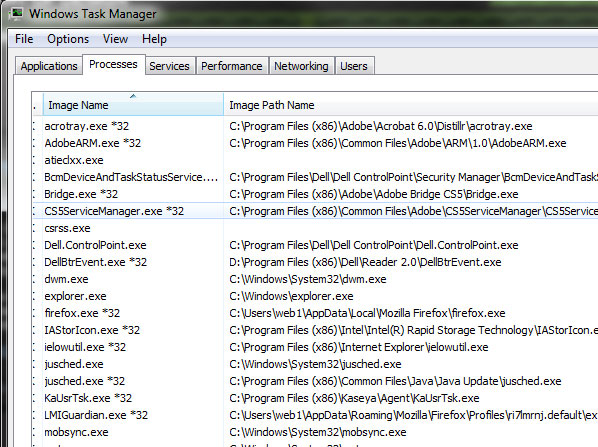This screenshot has height=447, width=598.
Task: Click the Java Update jusched.exe path
Action: 395,381
